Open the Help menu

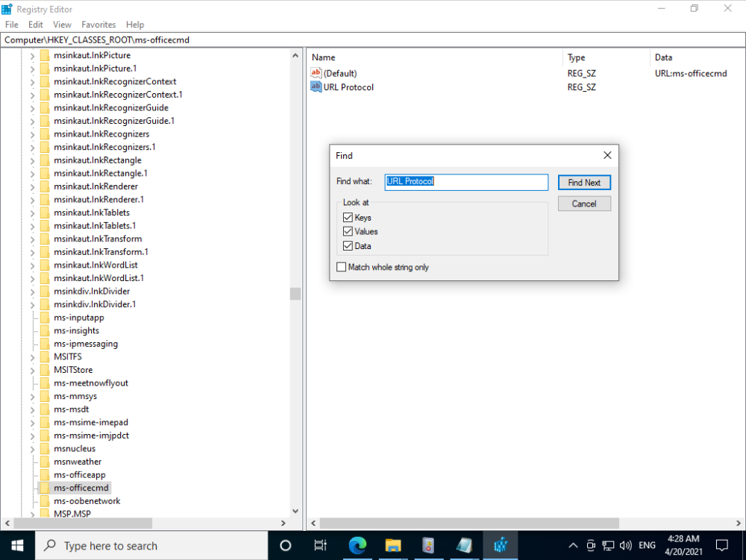[x=135, y=25]
